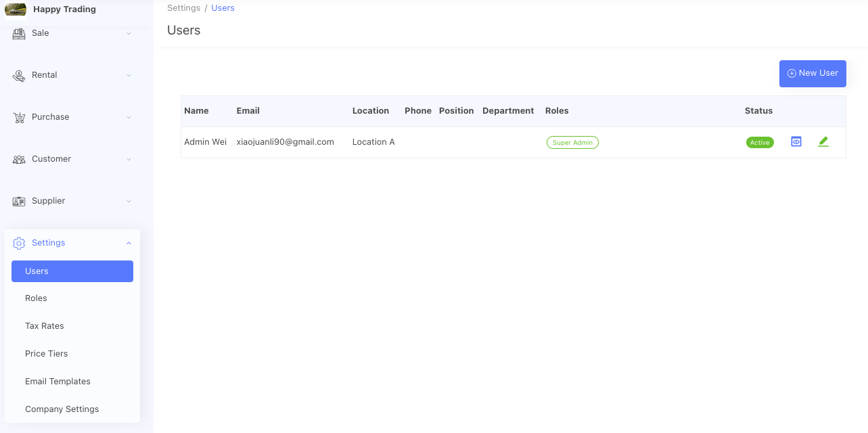Expand the Rental menu chevron
Screen dimensions: 868x433
(129, 75)
